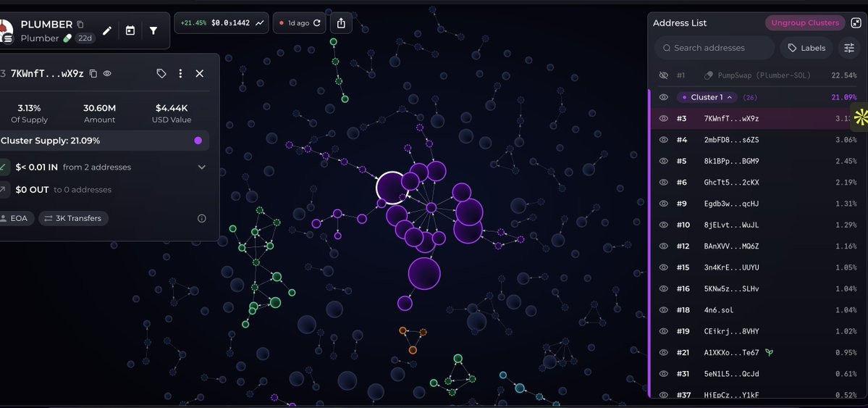Click the Address List title
This screenshot has width=868, height=408.
pos(680,23)
